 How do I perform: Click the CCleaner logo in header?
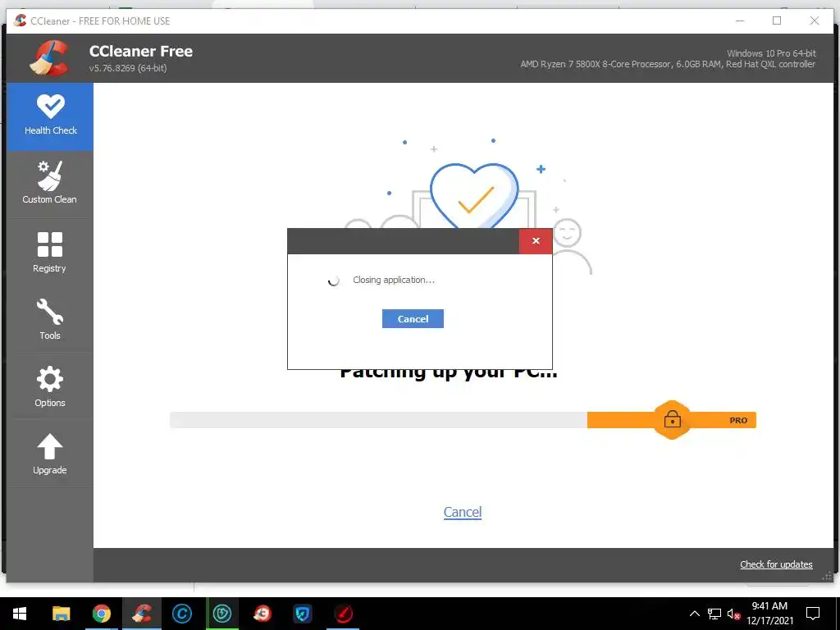coord(49,58)
